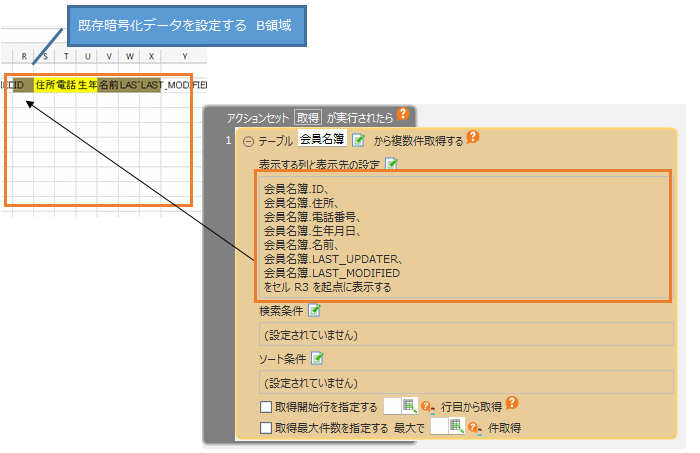Enable the 取得開始行を指定する checkbox
The width and height of the screenshot is (700, 453).
pos(266,407)
